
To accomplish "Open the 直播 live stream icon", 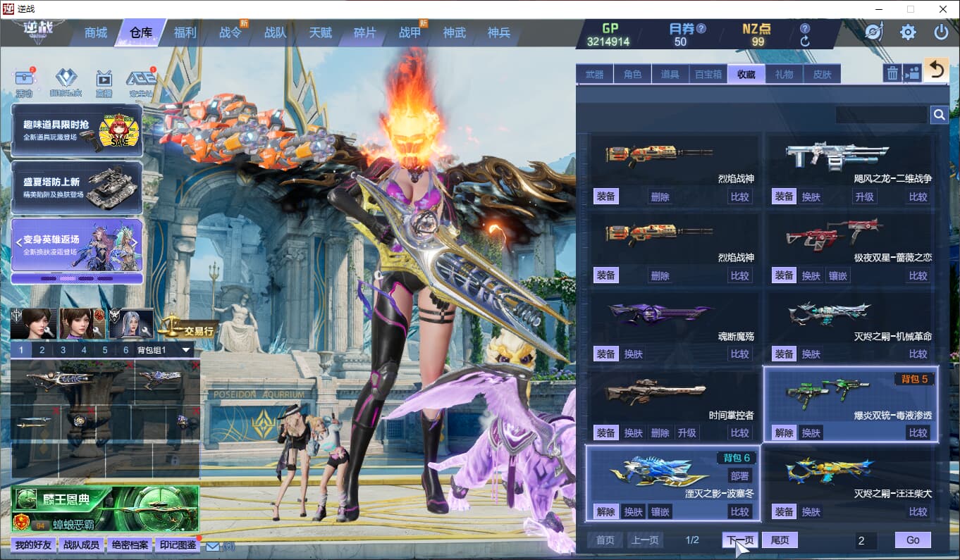I will [104, 82].
